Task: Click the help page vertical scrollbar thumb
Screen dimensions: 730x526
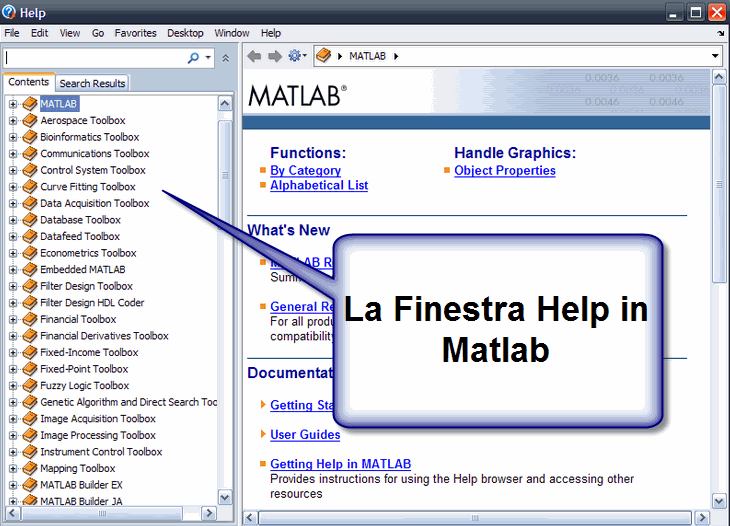Action: tap(719, 184)
